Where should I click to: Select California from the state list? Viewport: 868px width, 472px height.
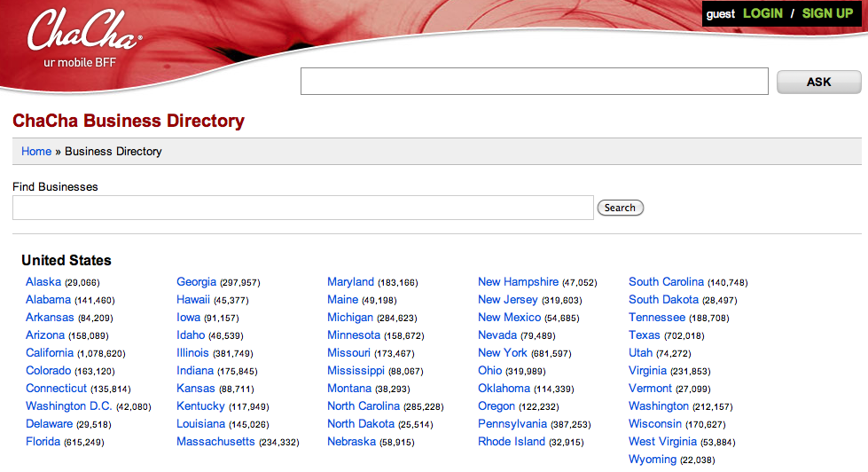click(50, 353)
